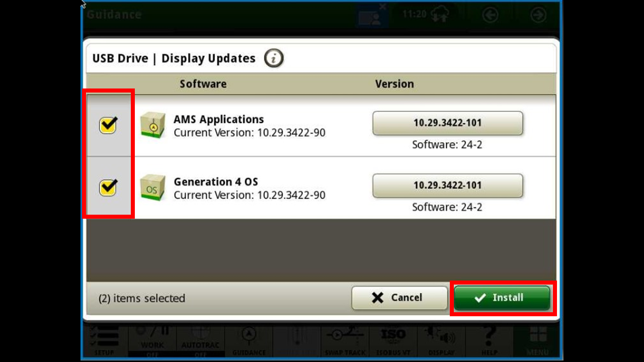Viewport: 644px width, 362px height.
Task: Open AMS Applications version 10.29.3422-101 selector
Action: coord(447,123)
